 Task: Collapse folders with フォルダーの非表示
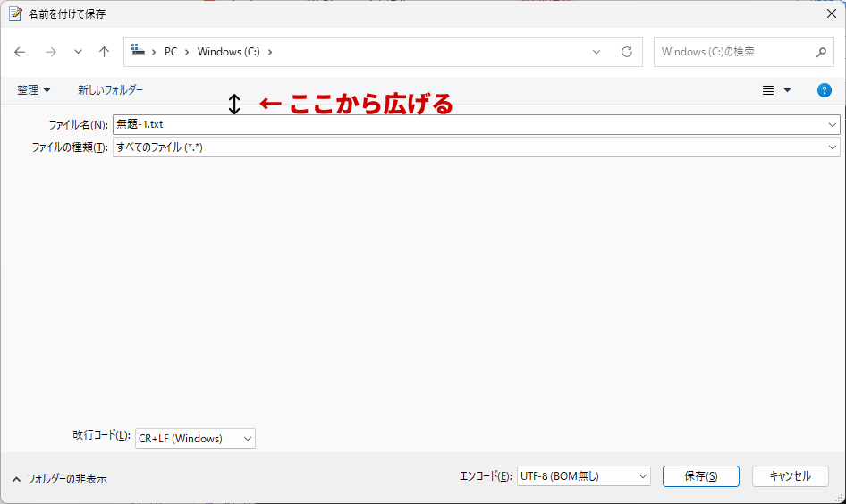[59, 478]
